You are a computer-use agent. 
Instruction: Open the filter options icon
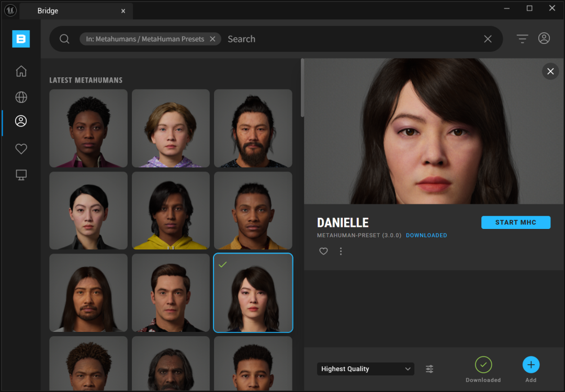522,39
